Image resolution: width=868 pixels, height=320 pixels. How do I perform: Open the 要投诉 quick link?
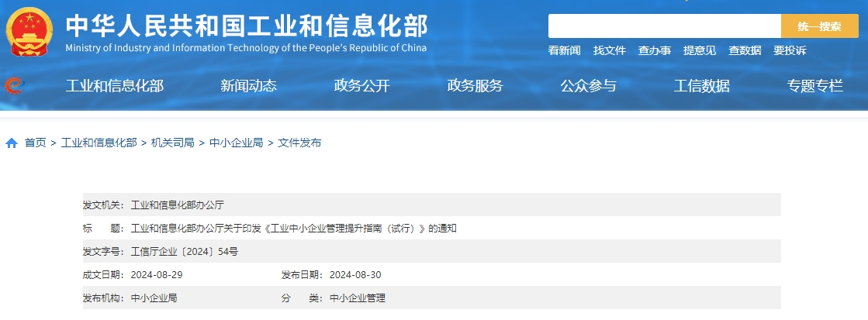point(789,50)
